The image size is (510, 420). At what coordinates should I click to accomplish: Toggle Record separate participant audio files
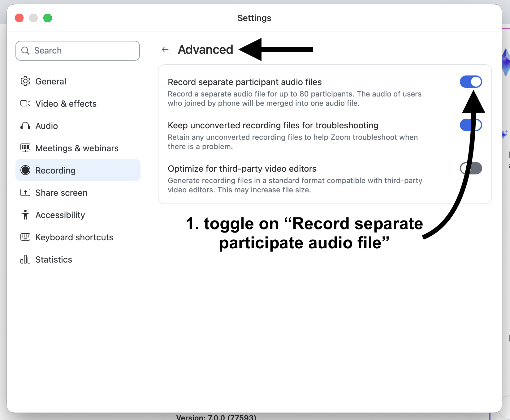pyautogui.click(x=471, y=82)
